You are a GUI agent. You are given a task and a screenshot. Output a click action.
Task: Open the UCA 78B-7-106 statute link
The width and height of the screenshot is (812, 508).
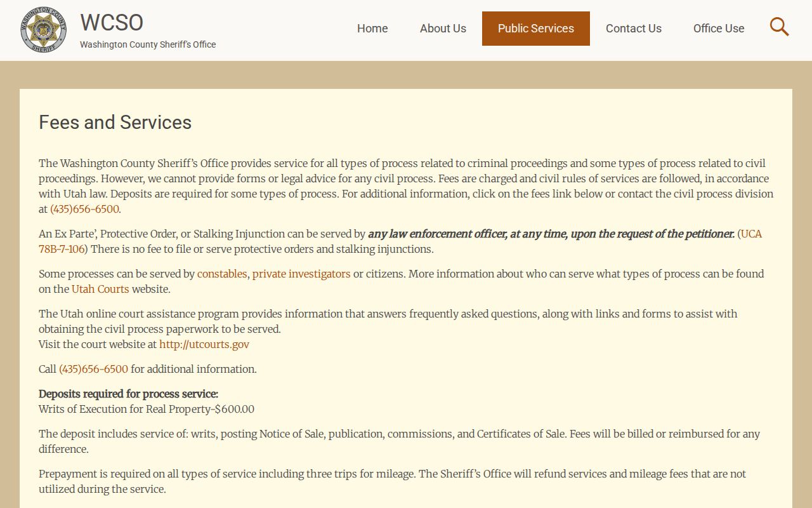[x=400, y=241]
